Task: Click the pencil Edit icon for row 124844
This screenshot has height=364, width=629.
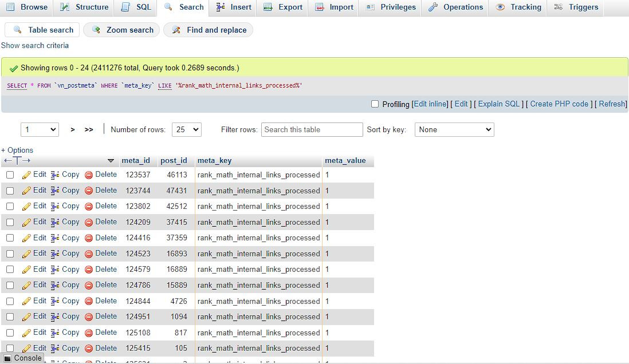Action: 26,301
